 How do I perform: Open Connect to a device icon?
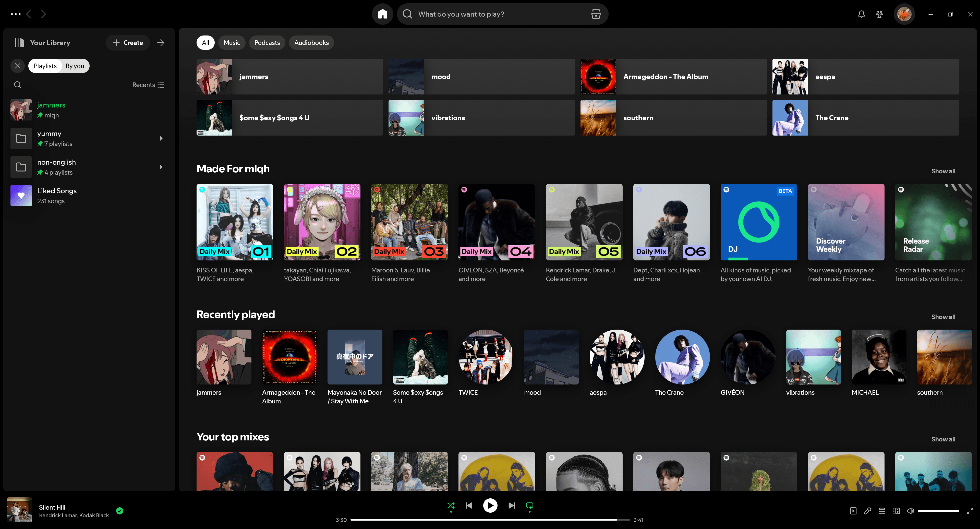pyautogui.click(x=896, y=511)
